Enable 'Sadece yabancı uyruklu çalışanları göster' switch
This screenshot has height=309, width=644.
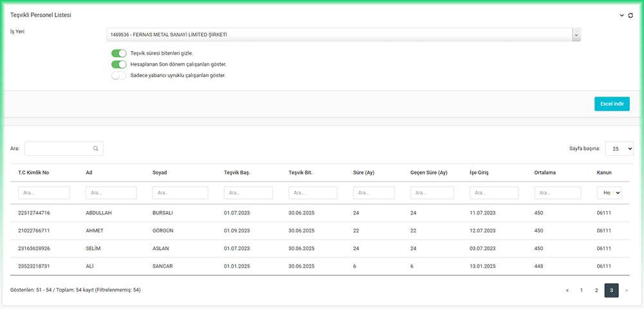point(118,75)
